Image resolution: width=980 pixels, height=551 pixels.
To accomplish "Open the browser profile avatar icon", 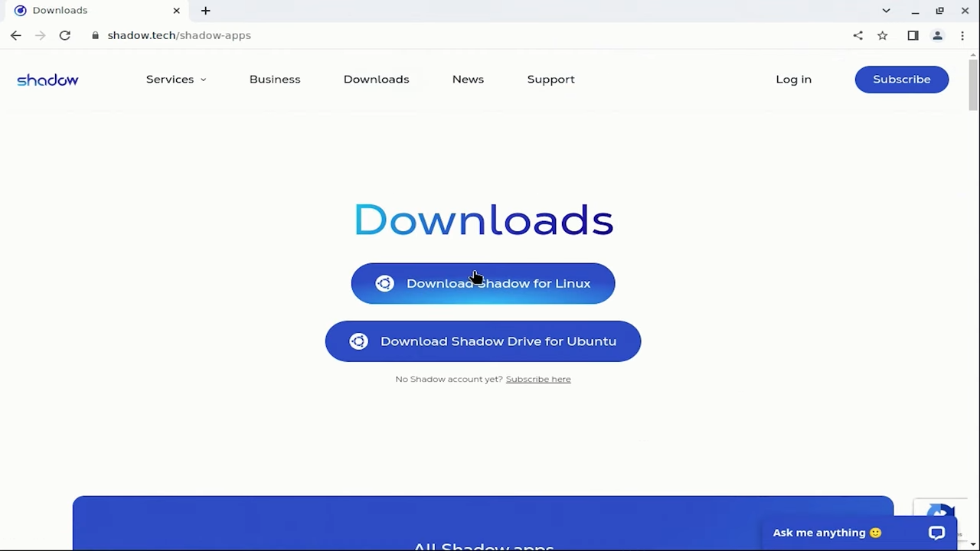I will (x=937, y=35).
